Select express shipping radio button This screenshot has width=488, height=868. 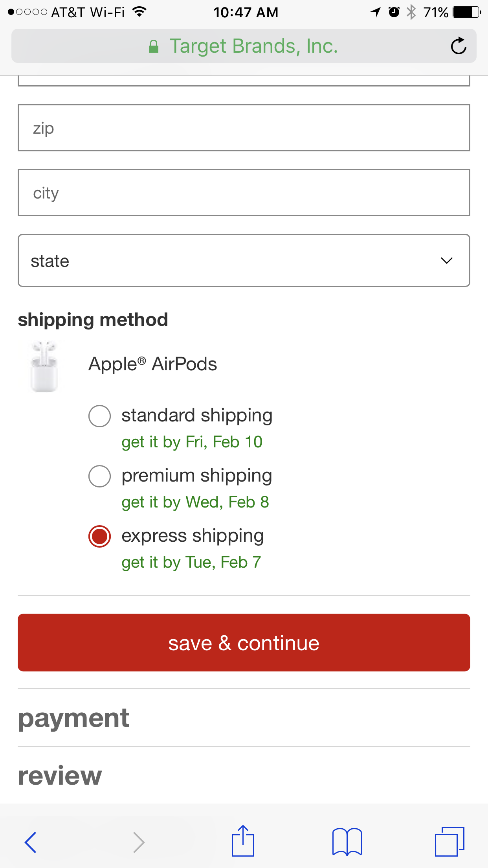100,536
